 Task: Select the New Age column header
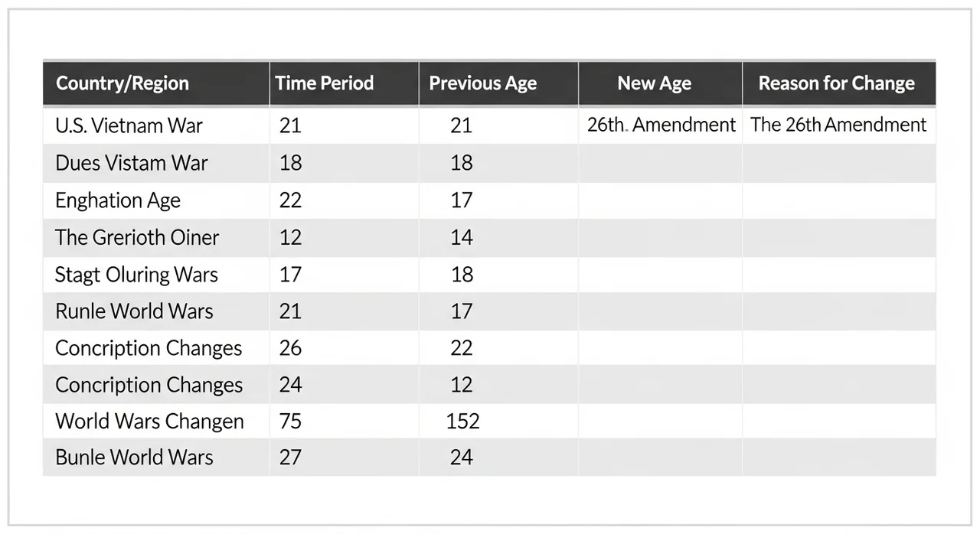[655, 83]
